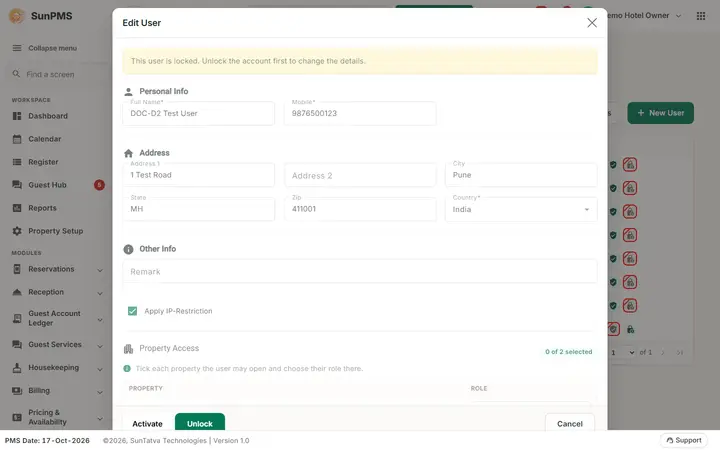720x450 pixels.
Task: Click the SunPMS logo icon
Action: (x=17, y=16)
